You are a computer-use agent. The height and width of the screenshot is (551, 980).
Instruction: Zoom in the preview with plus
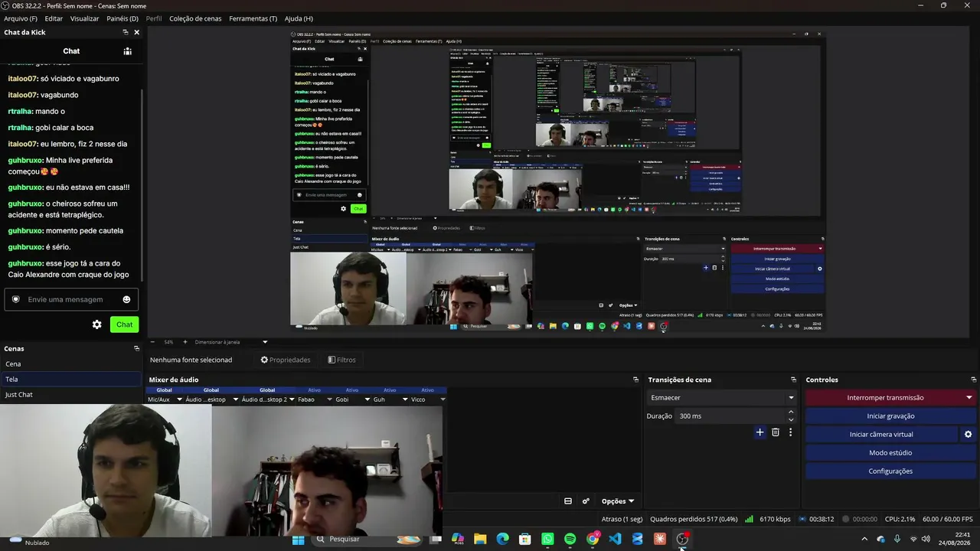pos(185,342)
